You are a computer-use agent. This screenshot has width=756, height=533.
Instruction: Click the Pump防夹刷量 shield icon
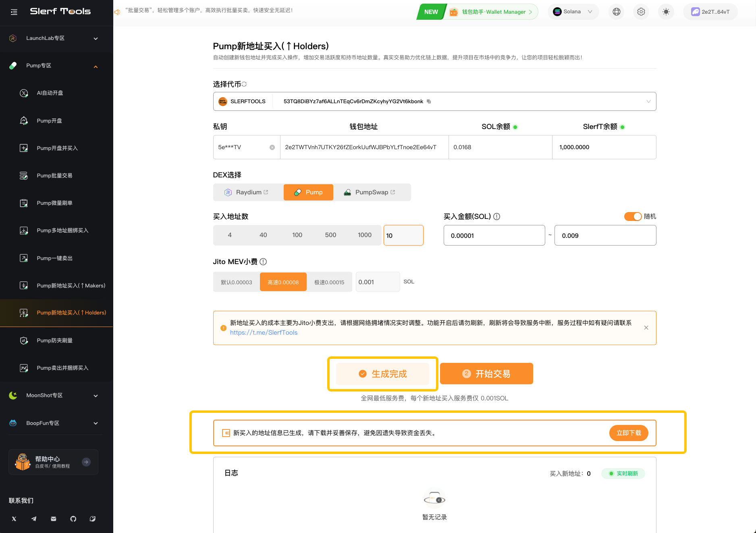24,341
